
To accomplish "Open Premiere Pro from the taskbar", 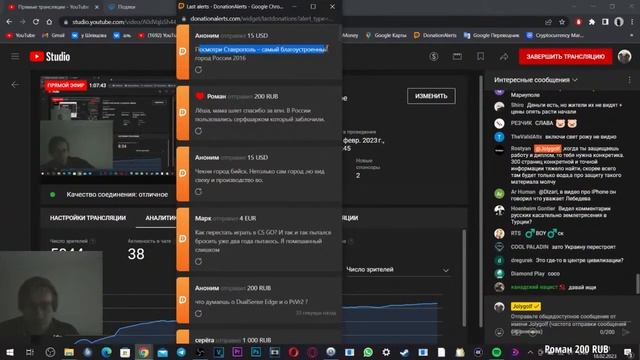I will pyautogui.click(x=237, y=352).
